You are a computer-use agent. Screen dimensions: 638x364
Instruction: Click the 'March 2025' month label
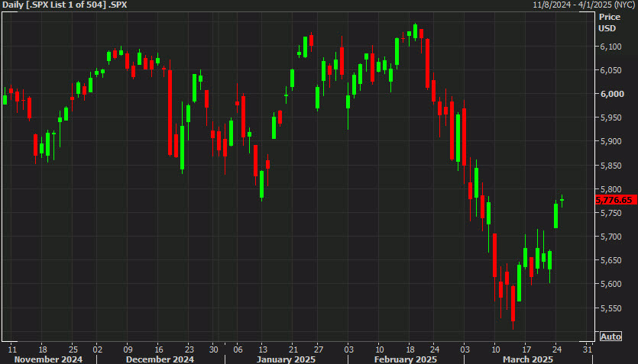pos(528,359)
